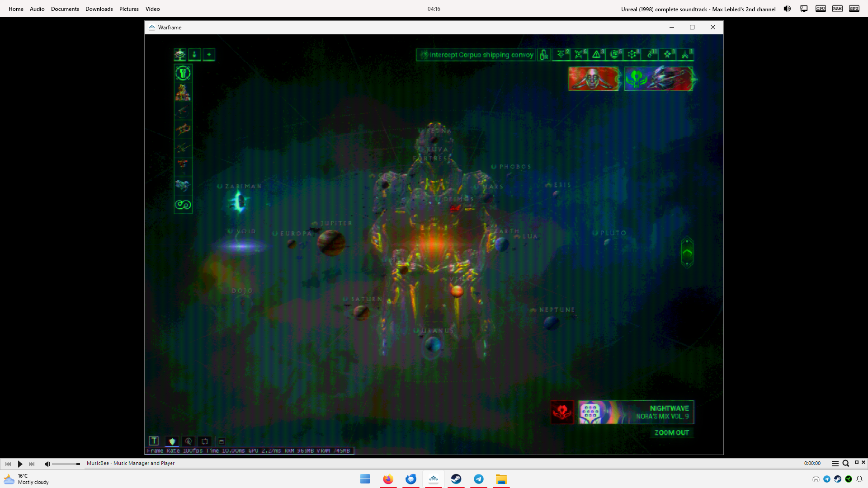Click the hexagonal cluster icon in top bar
This screenshot has width=868, height=488.
[632, 55]
